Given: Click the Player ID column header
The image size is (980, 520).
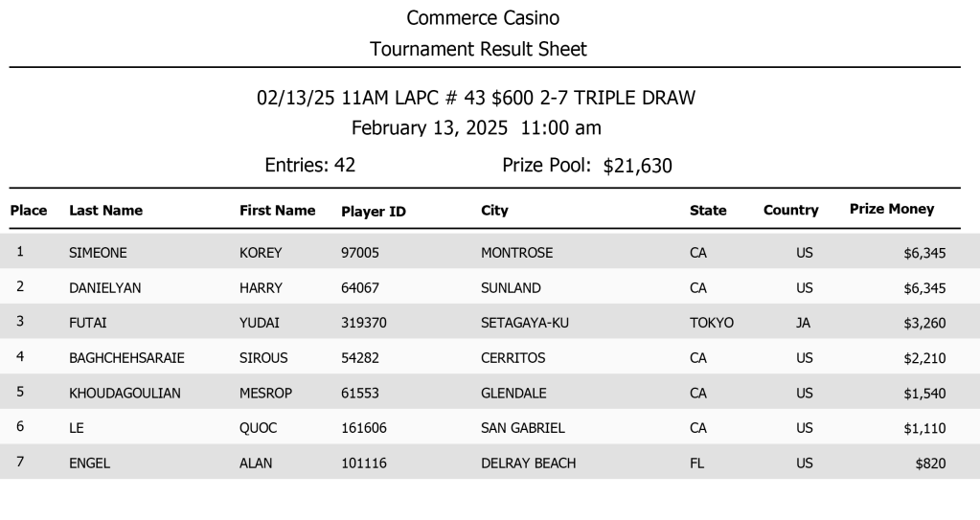Looking at the screenshot, I should (374, 212).
